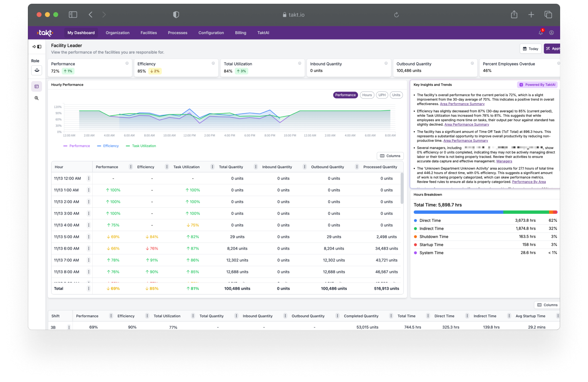Click the Powered By TaktAI badge

(x=537, y=84)
